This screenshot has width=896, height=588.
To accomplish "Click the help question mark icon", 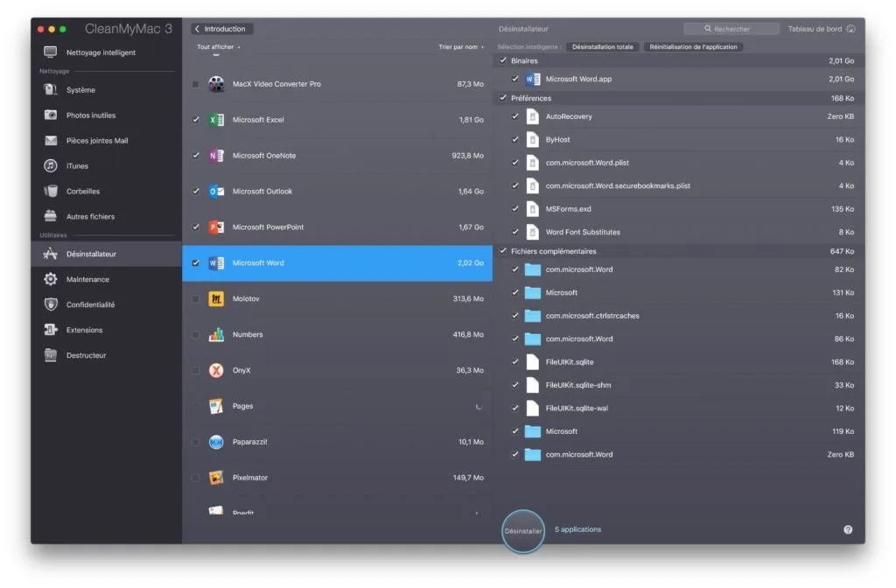I will (x=848, y=529).
